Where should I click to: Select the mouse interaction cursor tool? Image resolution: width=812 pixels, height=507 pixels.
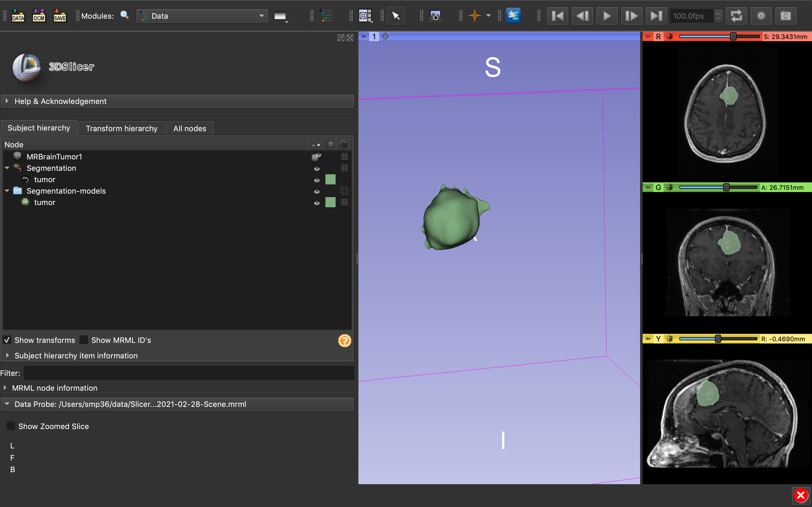(x=396, y=16)
